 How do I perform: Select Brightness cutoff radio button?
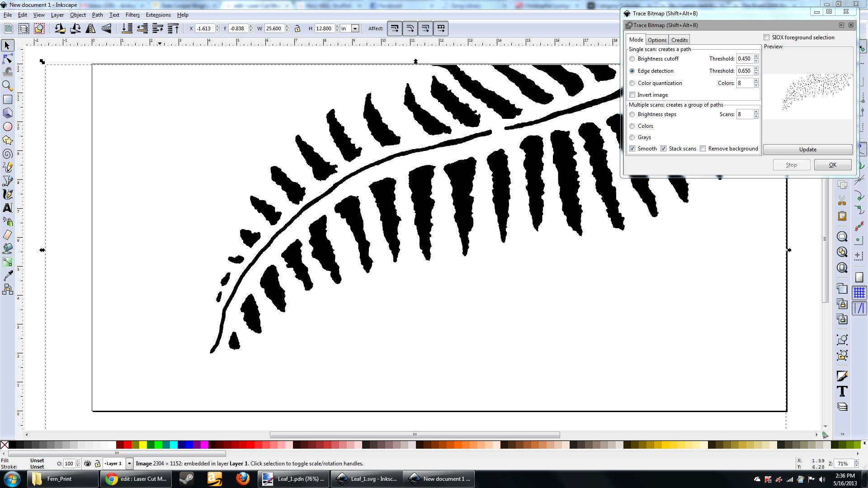pyautogui.click(x=632, y=59)
